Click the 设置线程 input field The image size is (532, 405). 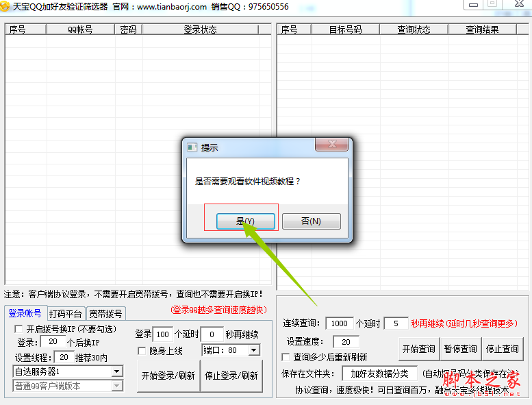tap(64, 357)
